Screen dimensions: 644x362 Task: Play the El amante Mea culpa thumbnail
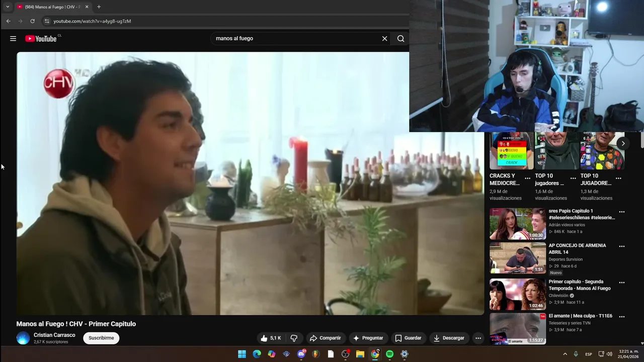click(x=518, y=328)
